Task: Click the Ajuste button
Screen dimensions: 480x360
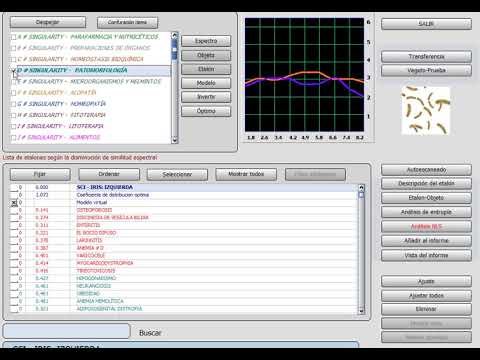Action: [426, 282]
